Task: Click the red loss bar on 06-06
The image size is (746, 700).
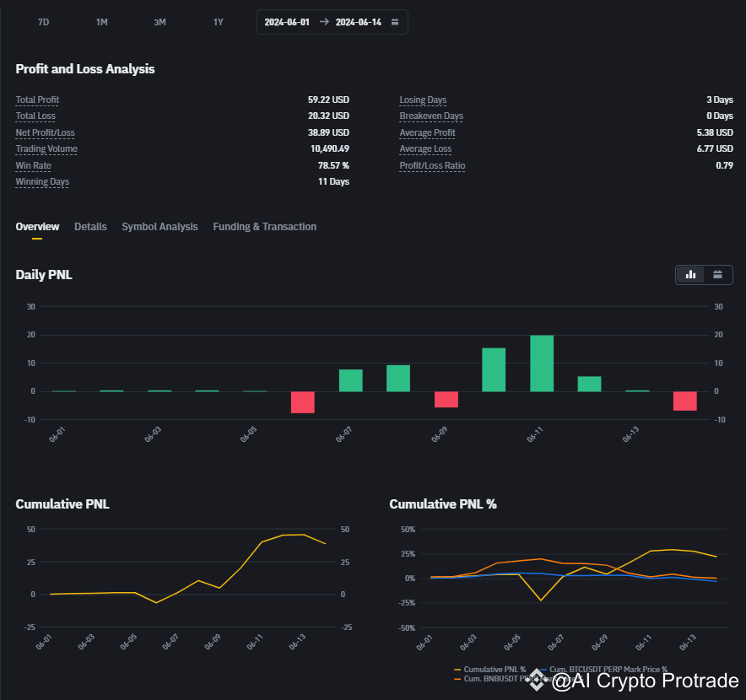Action: 303,402
